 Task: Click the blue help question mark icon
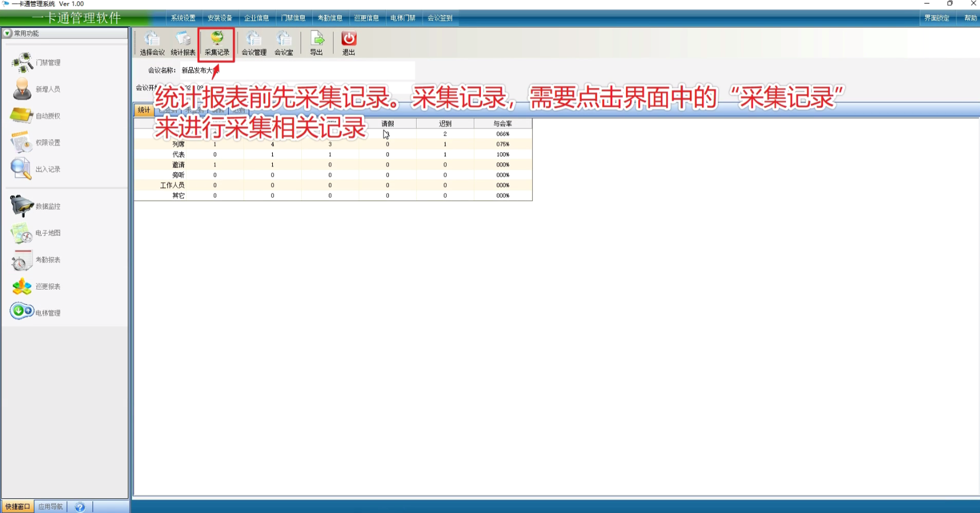tap(80, 507)
